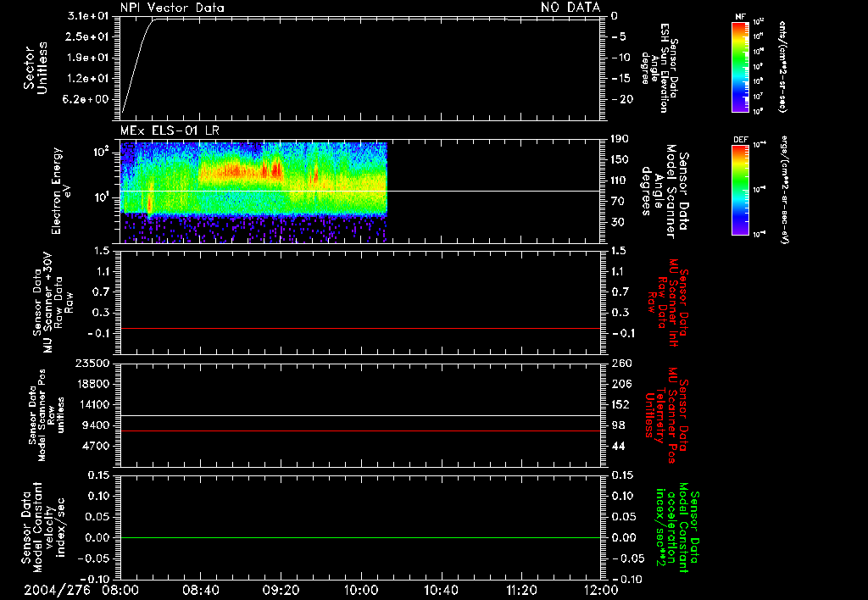Click the "10:00" time axis label
The height and width of the screenshot is (600, 868).
coord(360,590)
